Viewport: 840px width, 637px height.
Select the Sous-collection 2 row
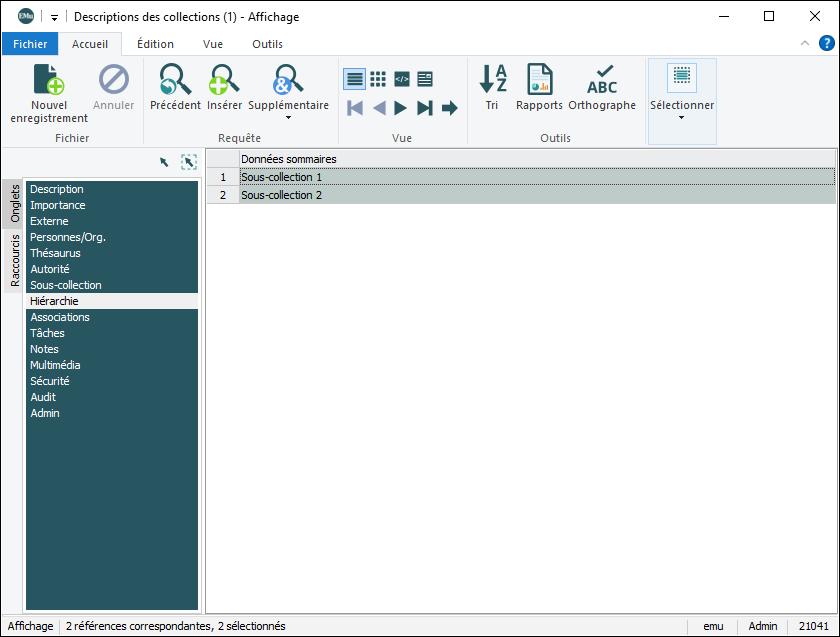pyautogui.click(x=281, y=195)
